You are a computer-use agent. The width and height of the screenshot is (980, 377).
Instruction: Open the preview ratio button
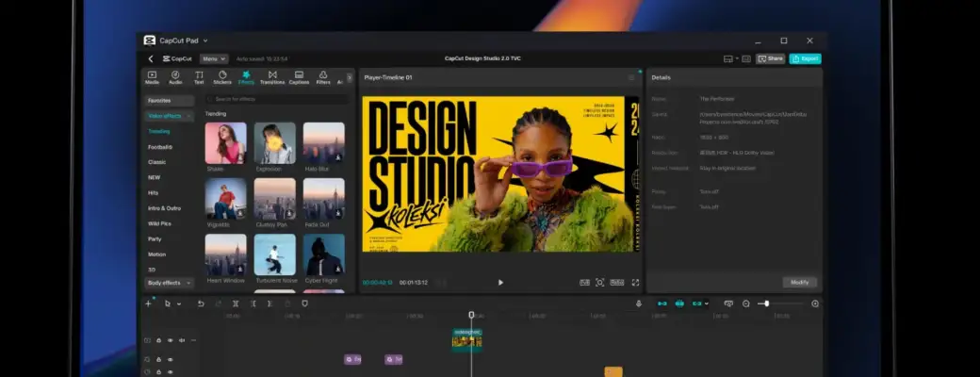[x=617, y=283]
